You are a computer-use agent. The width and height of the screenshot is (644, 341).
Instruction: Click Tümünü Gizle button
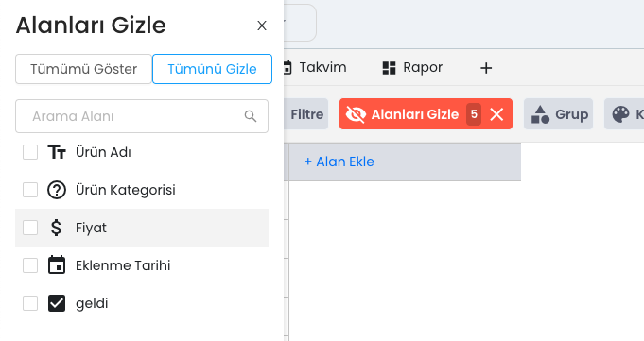pyautogui.click(x=212, y=69)
